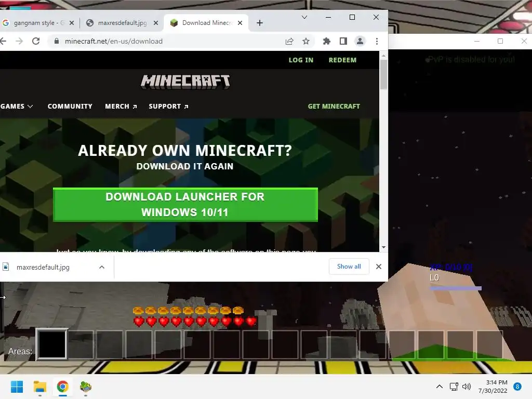Go back to the previous page
This screenshot has width=532, height=399.
[4, 41]
